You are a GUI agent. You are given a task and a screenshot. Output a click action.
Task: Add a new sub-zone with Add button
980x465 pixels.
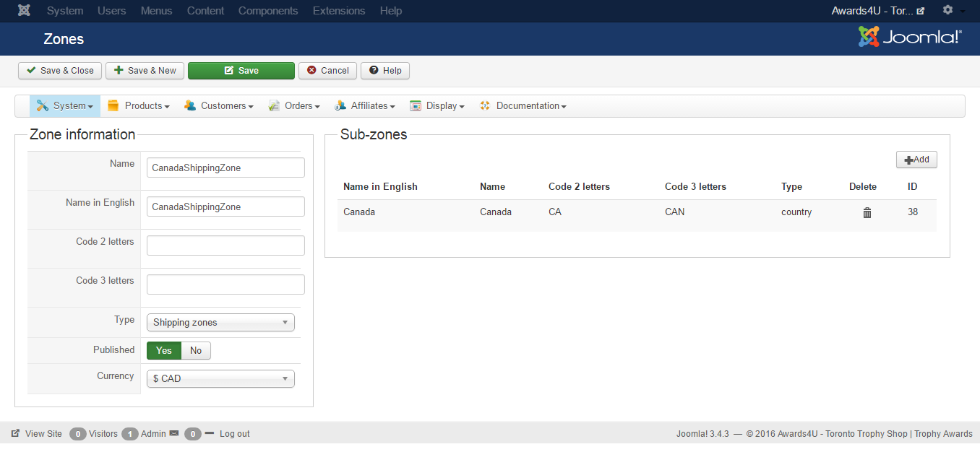coord(916,160)
